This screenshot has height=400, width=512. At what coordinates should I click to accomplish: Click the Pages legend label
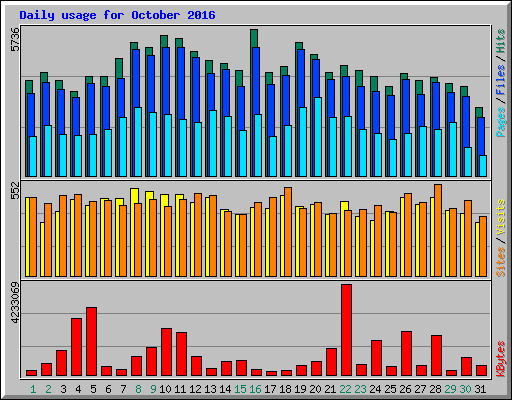pos(501,122)
